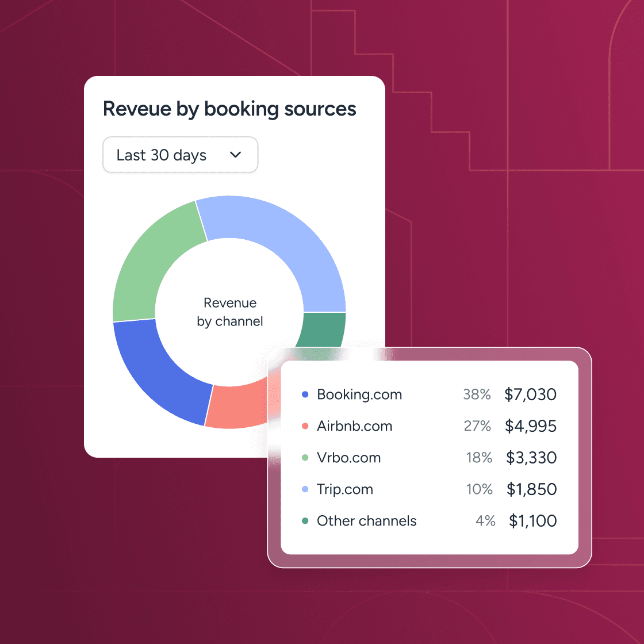644x644 pixels.
Task: Click the $7,030 revenue amount
Action: tap(530, 394)
